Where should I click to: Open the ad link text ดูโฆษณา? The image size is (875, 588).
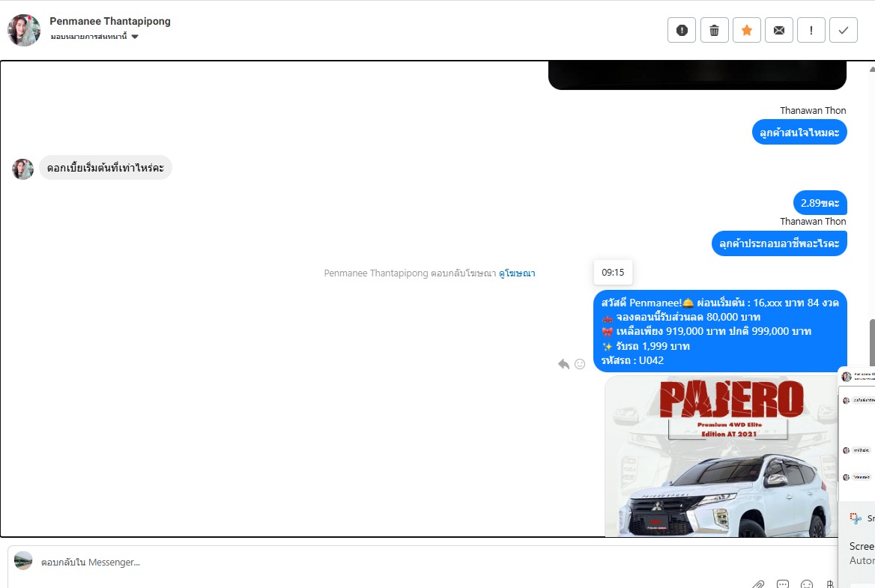point(517,273)
